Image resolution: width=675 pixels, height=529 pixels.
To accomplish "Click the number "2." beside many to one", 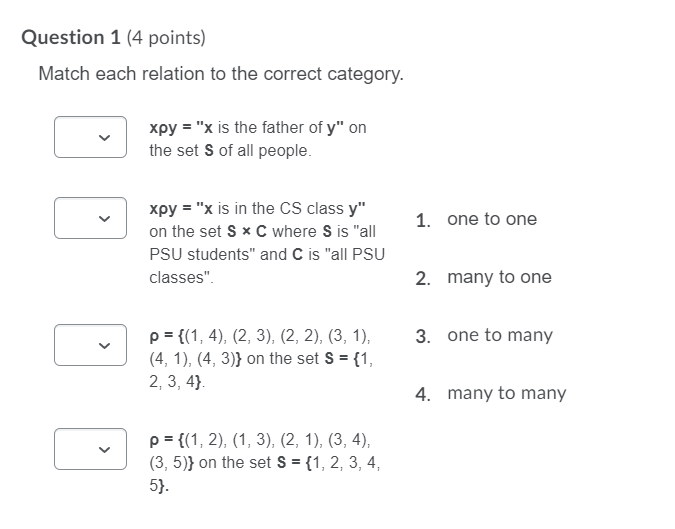I will (423, 278).
